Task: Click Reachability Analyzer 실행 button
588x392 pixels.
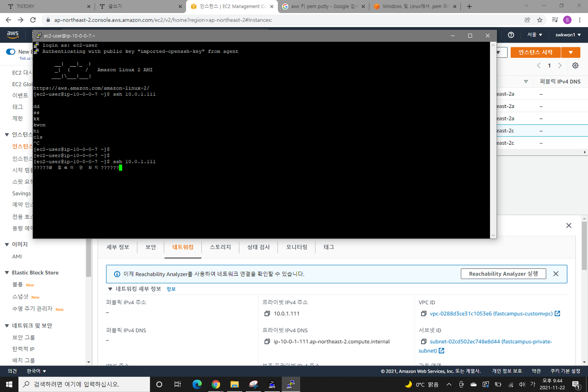Action: coord(503,273)
